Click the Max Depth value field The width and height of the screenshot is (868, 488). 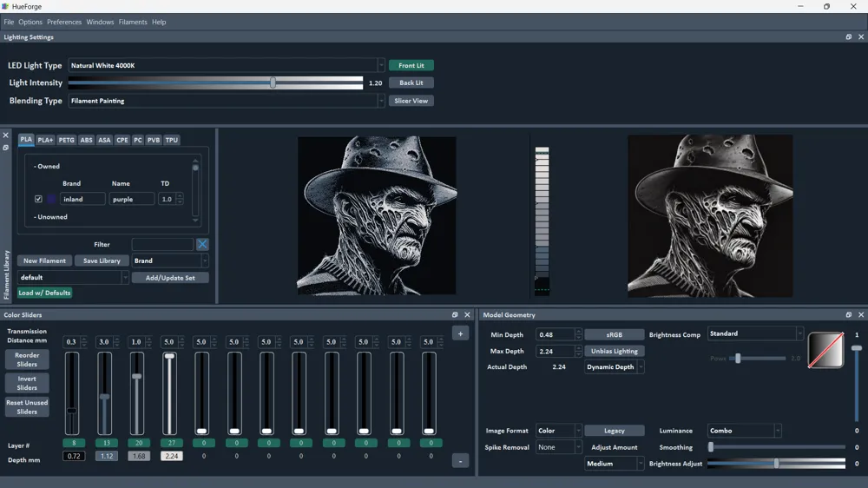(x=556, y=351)
